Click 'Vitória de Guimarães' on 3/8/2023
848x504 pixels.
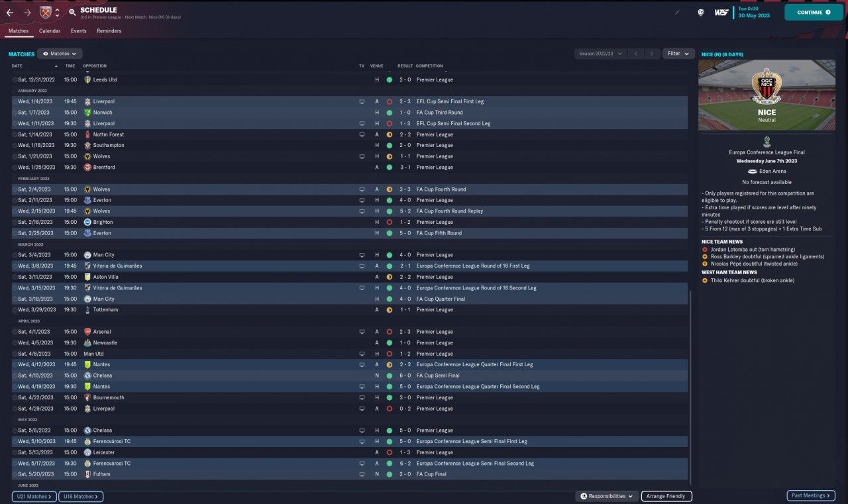tap(118, 266)
